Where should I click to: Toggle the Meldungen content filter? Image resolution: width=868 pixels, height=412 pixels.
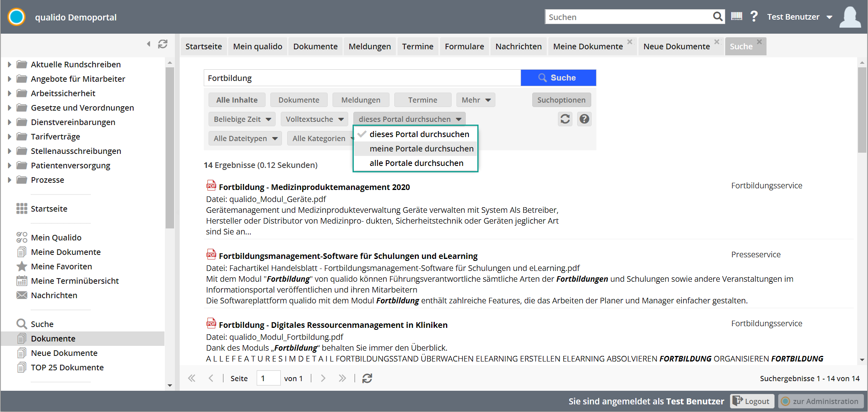click(361, 100)
